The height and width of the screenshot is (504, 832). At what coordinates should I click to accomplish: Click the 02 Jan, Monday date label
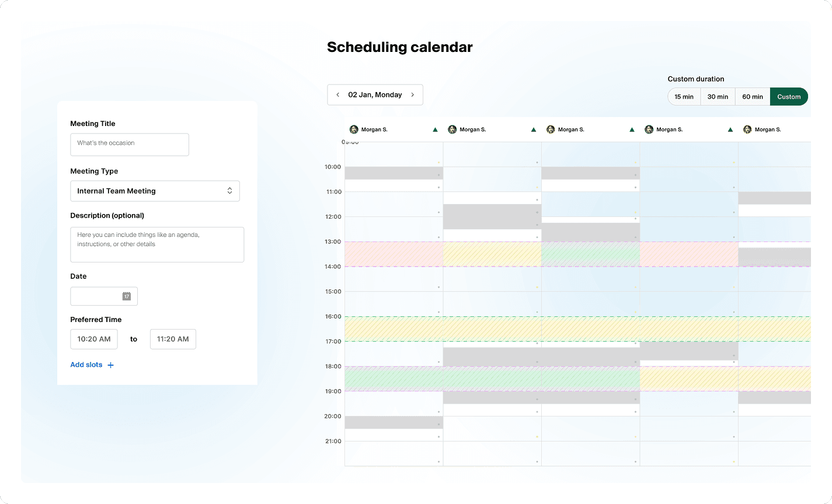376,94
